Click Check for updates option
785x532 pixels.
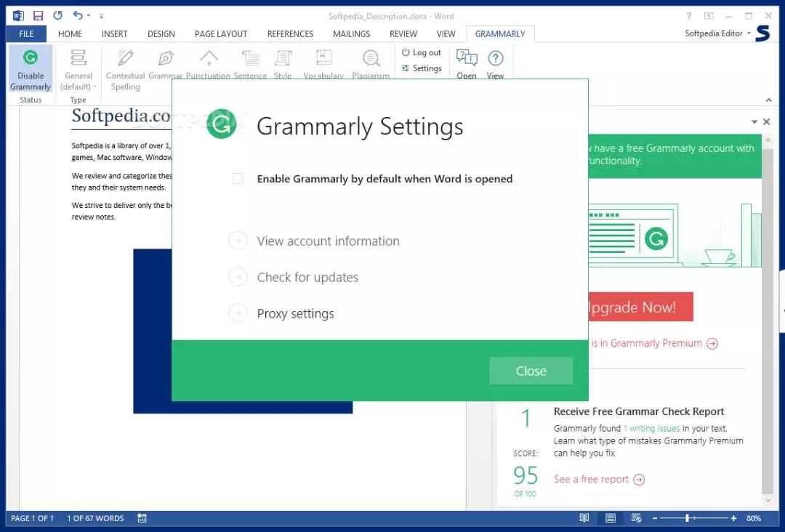tap(307, 277)
